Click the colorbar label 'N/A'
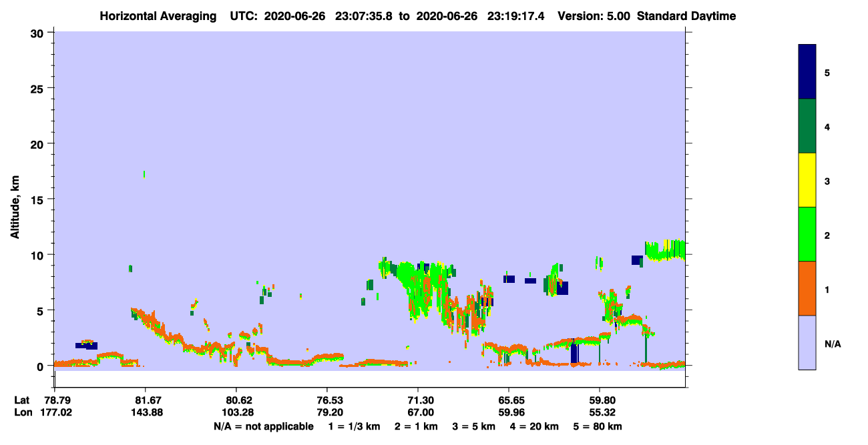868x445 pixels. pos(833,344)
